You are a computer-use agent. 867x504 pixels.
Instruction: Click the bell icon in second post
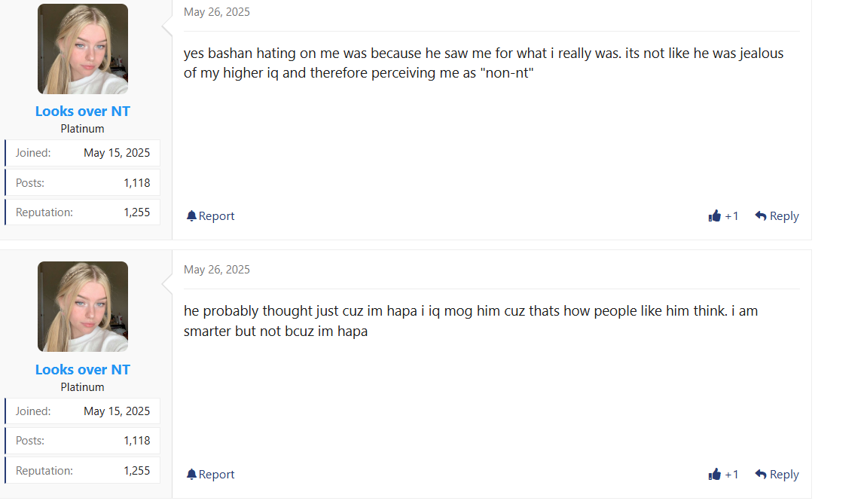[x=191, y=475]
